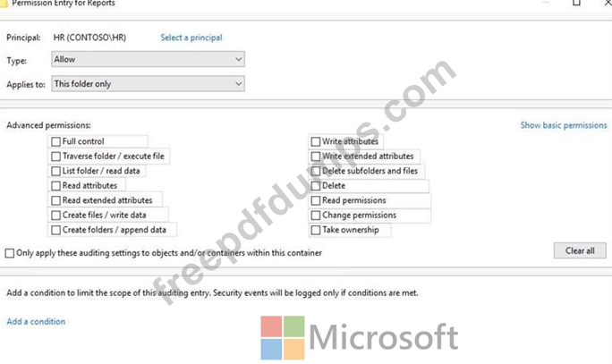Check Read extended attributes option

pyautogui.click(x=55, y=200)
